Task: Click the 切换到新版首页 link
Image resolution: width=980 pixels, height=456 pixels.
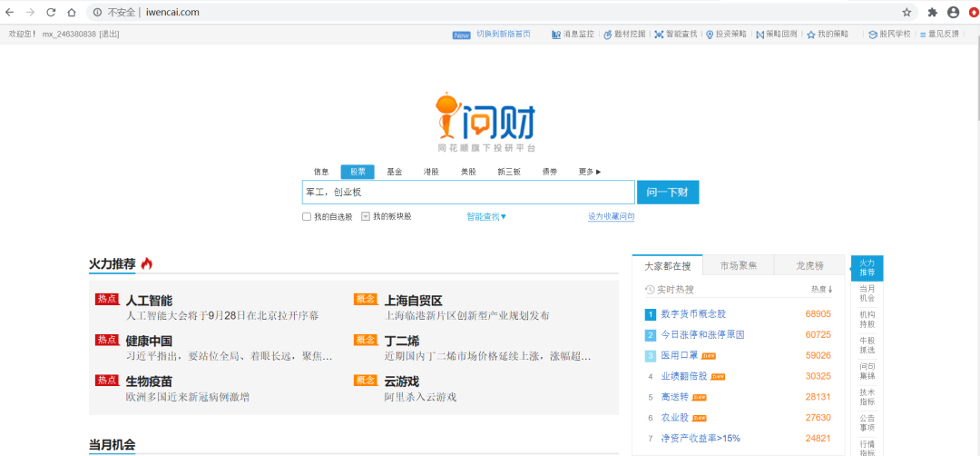Action: (503, 35)
